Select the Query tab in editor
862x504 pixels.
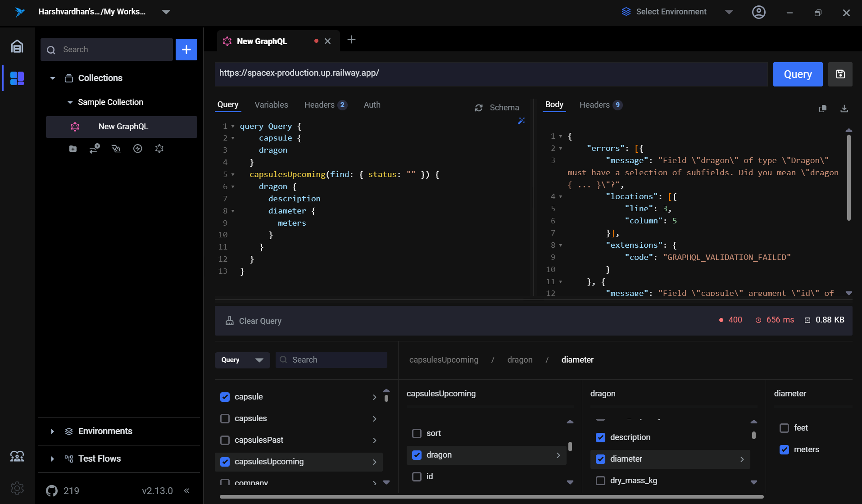pos(228,105)
